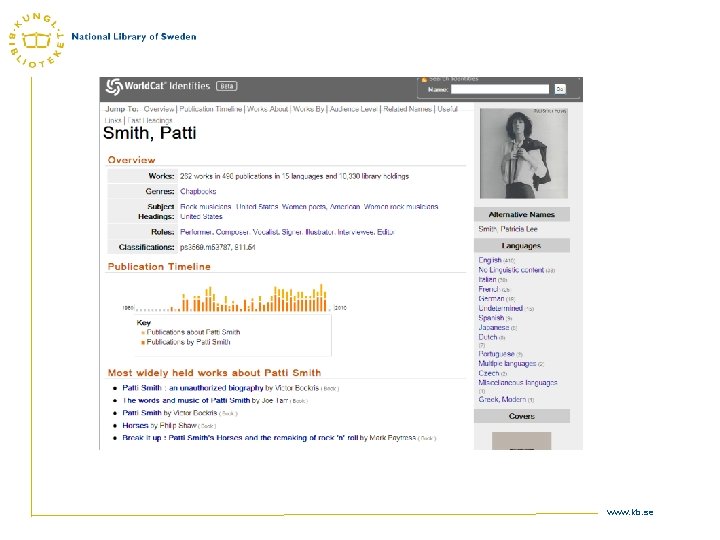Select Portuguese in Languages list

tap(496, 354)
